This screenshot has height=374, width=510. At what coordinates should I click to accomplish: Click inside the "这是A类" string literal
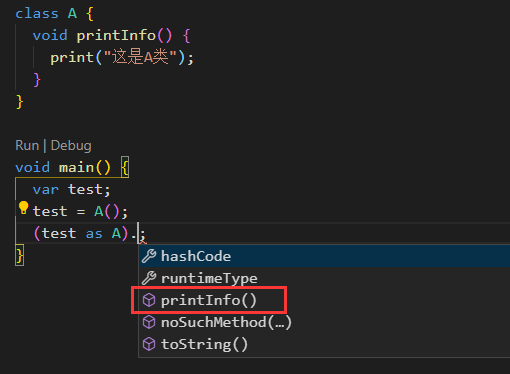click(140, 57)
